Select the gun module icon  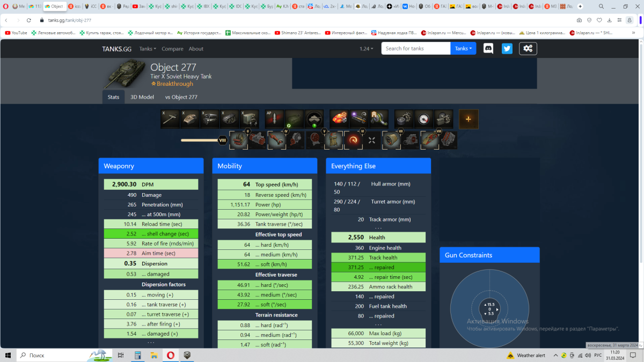click(170, 119)
